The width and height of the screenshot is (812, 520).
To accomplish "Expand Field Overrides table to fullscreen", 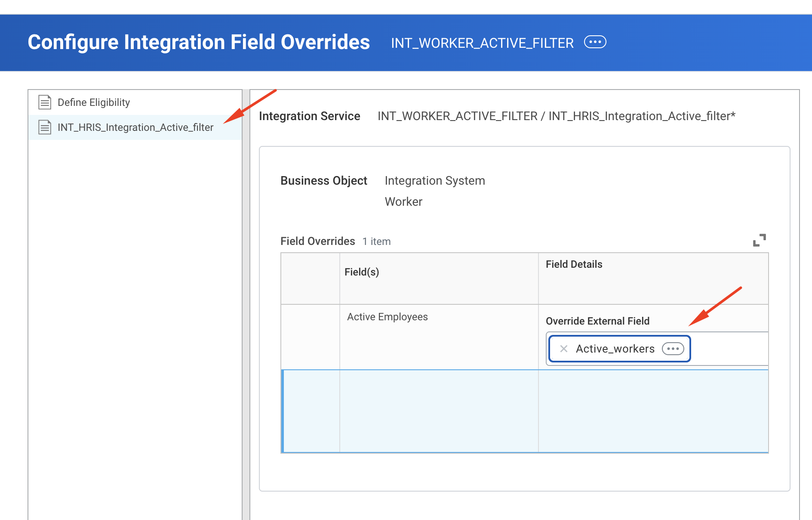I will [x=759, y=240].
